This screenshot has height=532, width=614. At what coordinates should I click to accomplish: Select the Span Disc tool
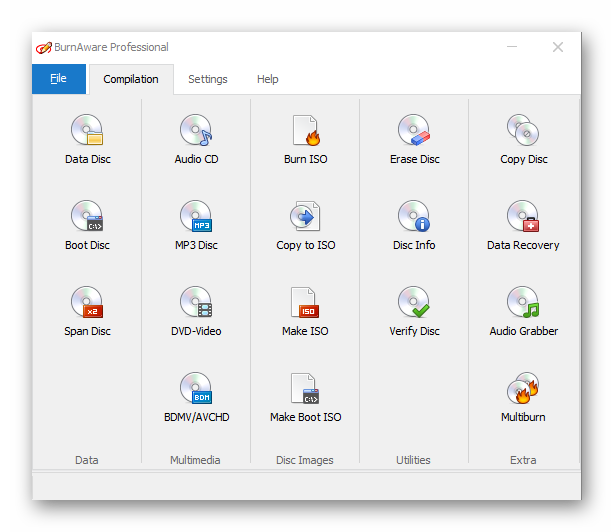tap(87, 312)
